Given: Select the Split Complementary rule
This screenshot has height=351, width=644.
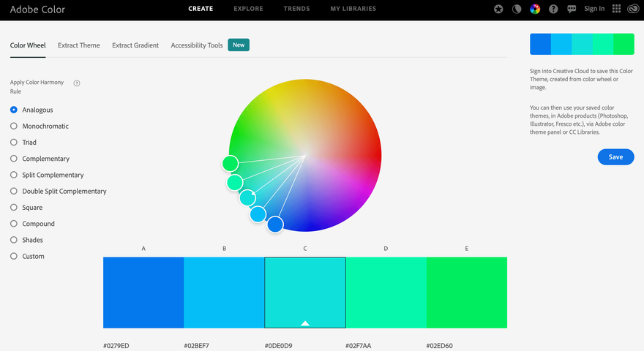Looking at the screenshot, I should 47,175.
